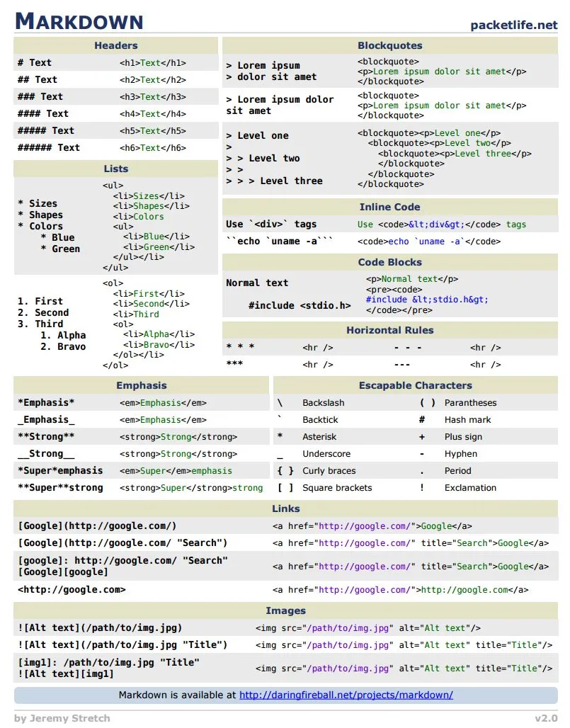Screen dimensions: 570x728
Task: Click the "![Alt text][img1]" reference image sample
Action: pos(65,673)
